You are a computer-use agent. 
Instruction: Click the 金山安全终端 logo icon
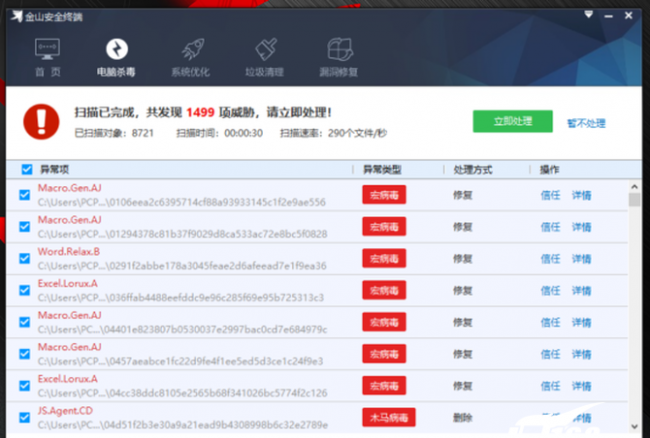[17, 17]
